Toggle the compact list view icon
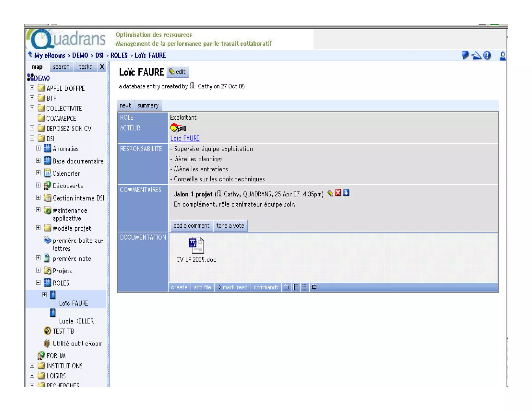The height and width of the screenshot is (411, 532). pos(305,287)
